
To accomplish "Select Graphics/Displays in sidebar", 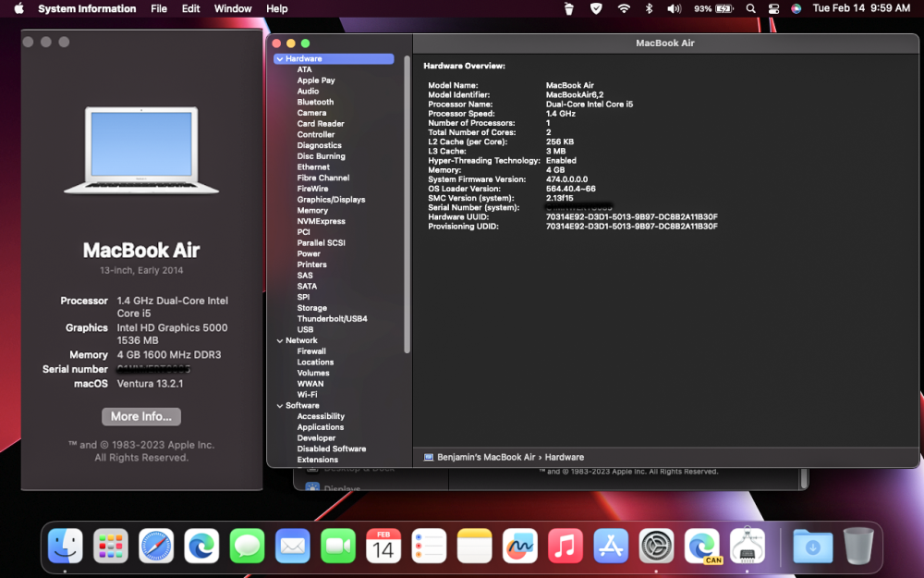I will pos(331,200).
